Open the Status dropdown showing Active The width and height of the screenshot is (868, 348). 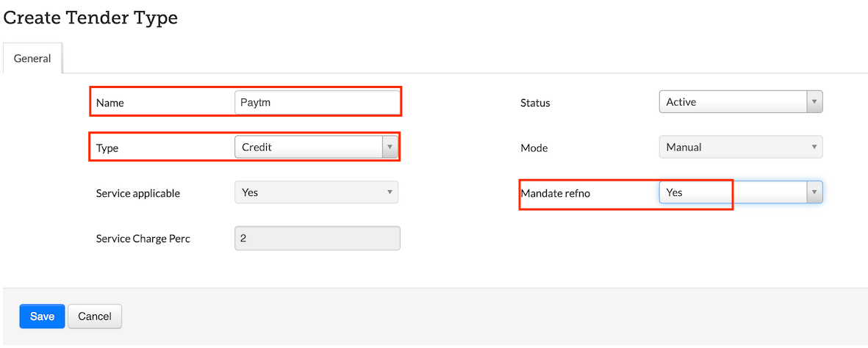[733, 102]
